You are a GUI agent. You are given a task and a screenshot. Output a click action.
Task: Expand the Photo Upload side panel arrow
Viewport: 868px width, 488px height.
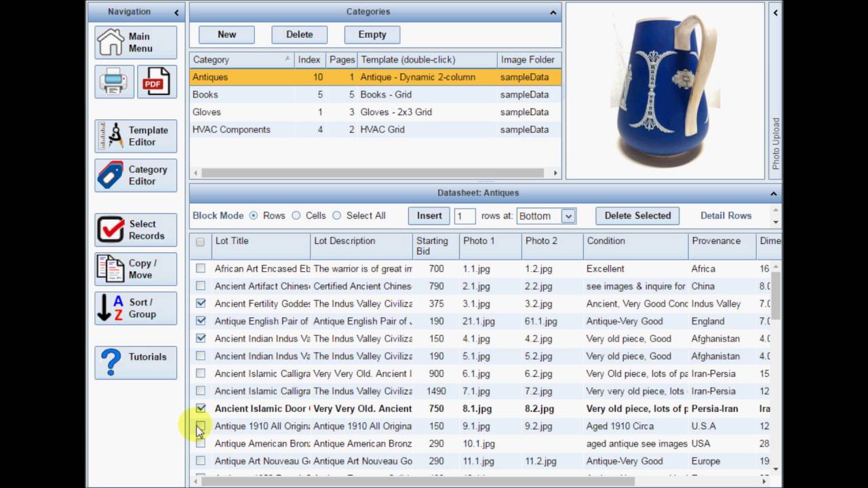776,12
